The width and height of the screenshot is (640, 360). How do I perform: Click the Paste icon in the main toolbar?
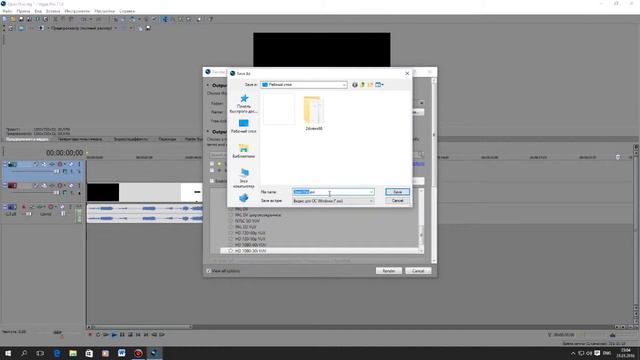[71, 19]
